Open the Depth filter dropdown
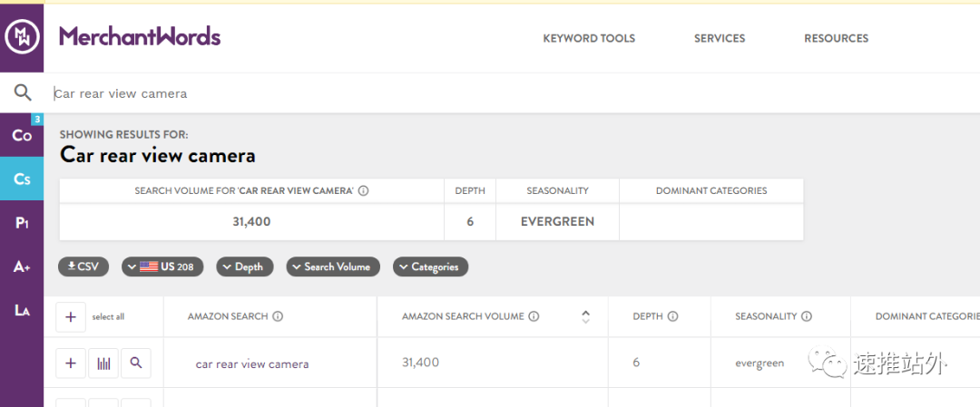980x407 pixels. (x=243, y=266)
